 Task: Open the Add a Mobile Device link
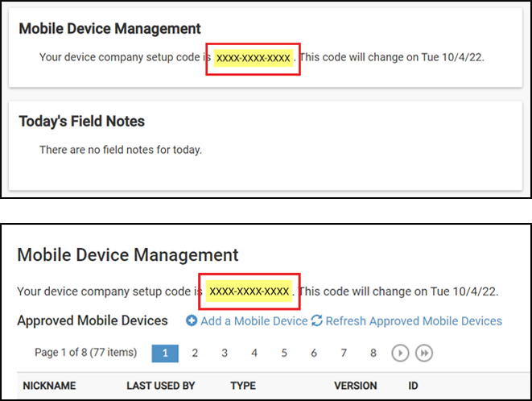pos(254,320)
